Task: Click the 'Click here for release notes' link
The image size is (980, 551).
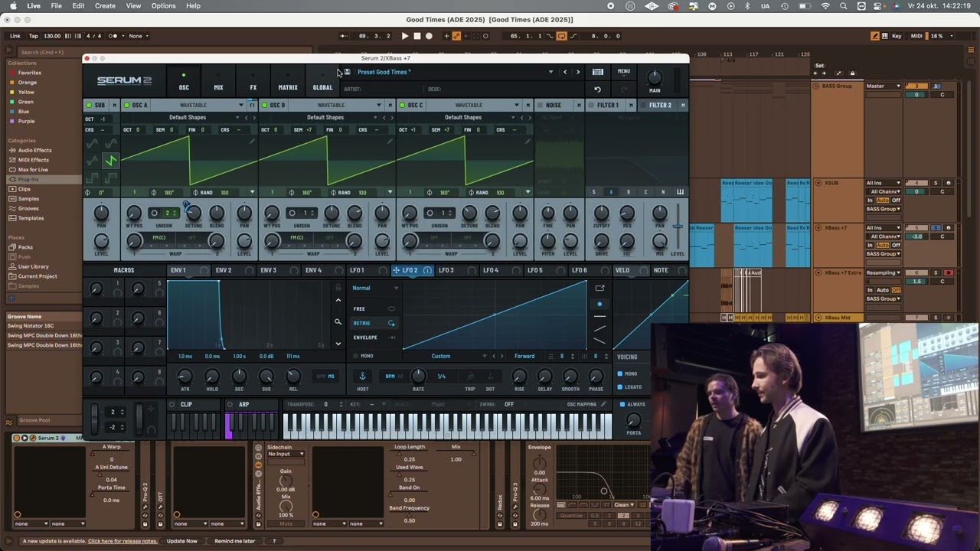Action: pyautogui.click(x=122, y=541)
